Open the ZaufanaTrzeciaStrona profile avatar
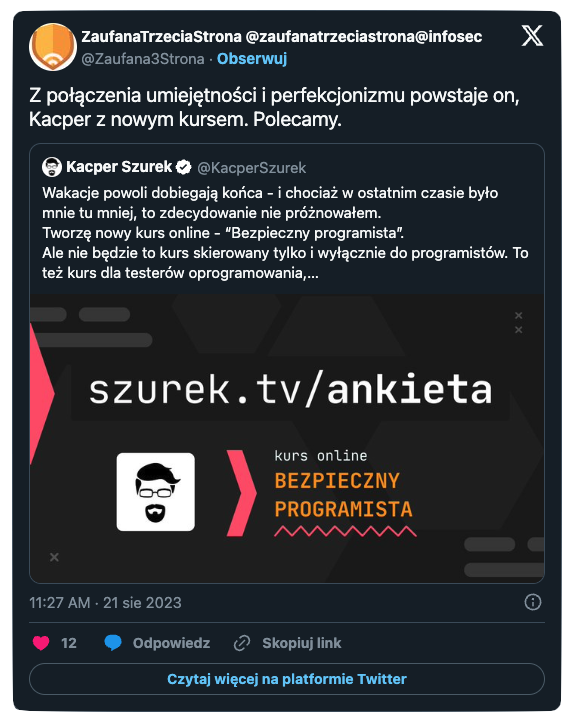 pyautogui.click(x=53, y=47)
